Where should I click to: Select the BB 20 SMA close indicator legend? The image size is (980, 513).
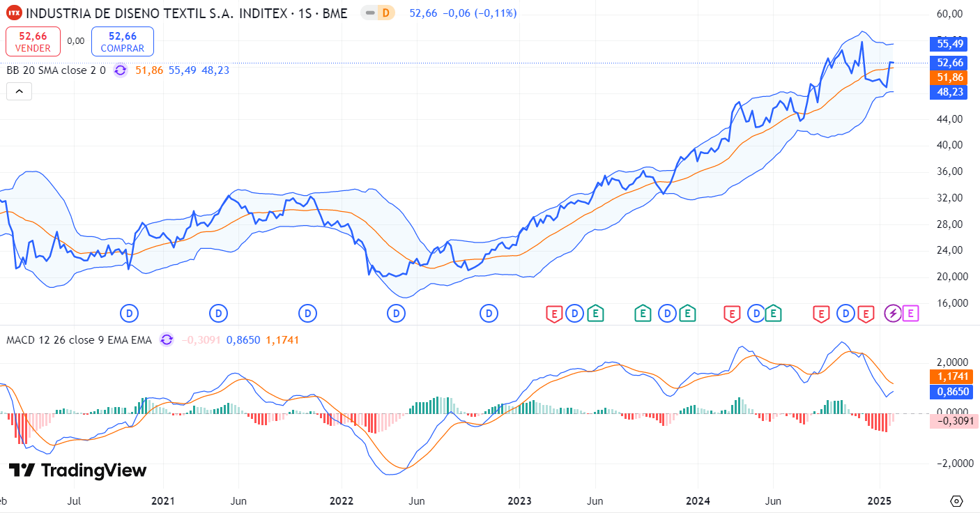tap(56, 70)
